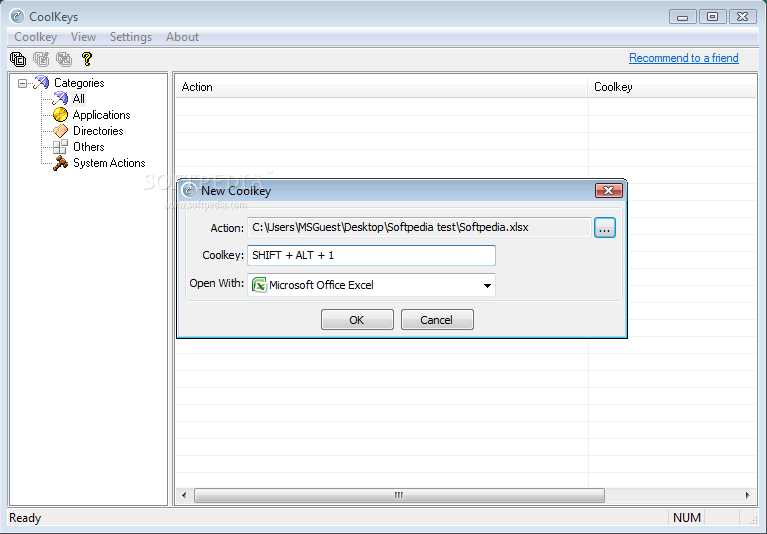
Task: Open help with the question mark icon
Action: [x=87, y=59]
